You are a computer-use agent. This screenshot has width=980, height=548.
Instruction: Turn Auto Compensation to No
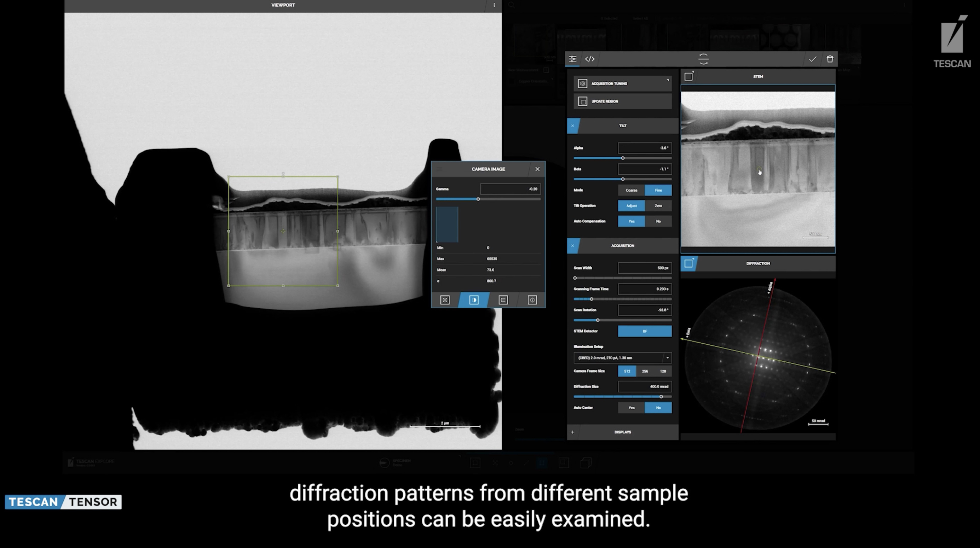658,221
